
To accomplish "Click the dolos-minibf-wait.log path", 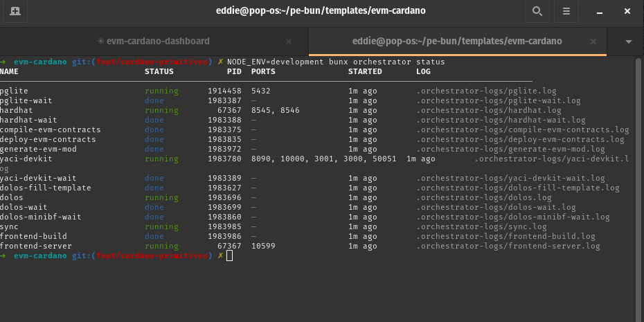I will (513, 217).
